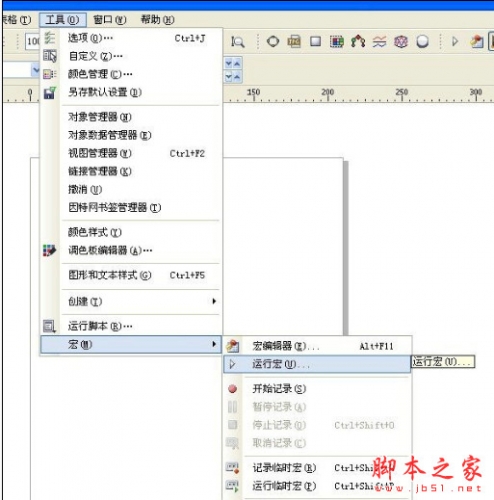
Task: Click the Options checklist icon in menu
Action: [50, 38]
